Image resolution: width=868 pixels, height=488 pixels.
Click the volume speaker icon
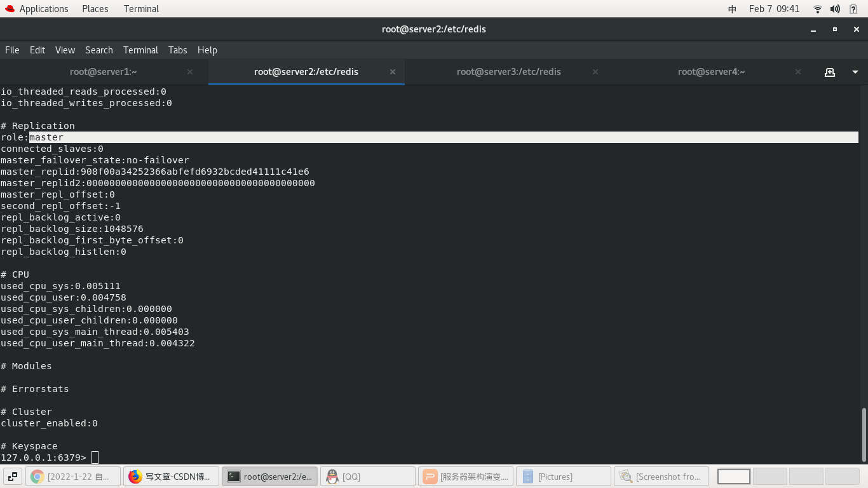834,8
